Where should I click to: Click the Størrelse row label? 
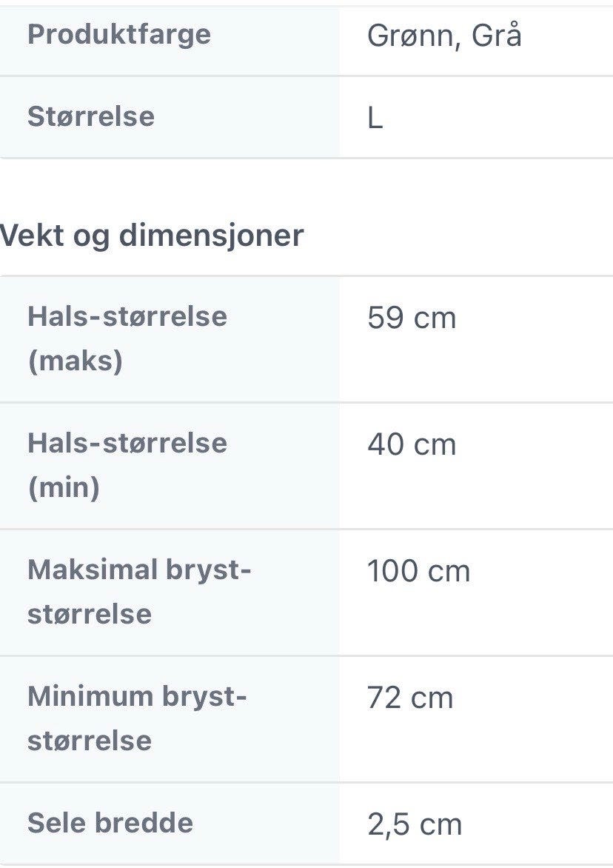tap(91, 117)
